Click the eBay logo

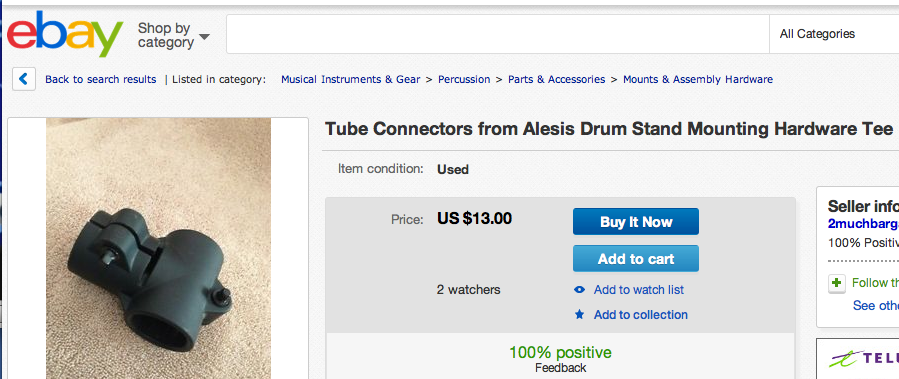(x=65, y=34)
